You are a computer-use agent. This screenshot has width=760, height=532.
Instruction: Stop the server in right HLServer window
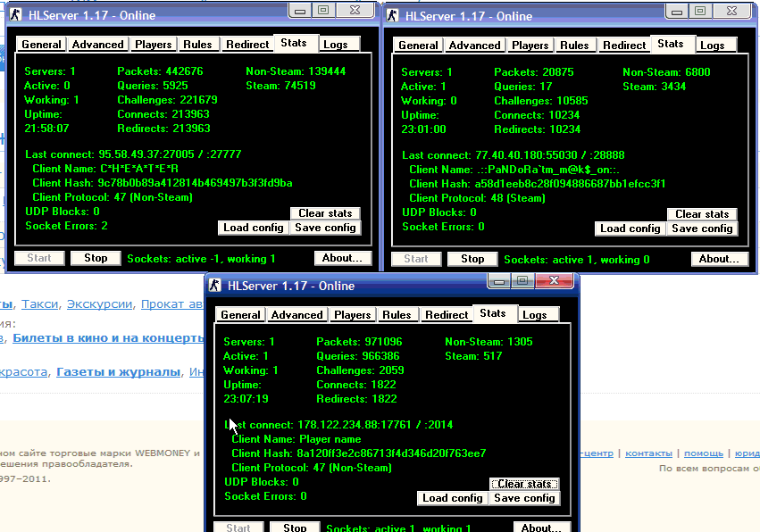point(472,259)
